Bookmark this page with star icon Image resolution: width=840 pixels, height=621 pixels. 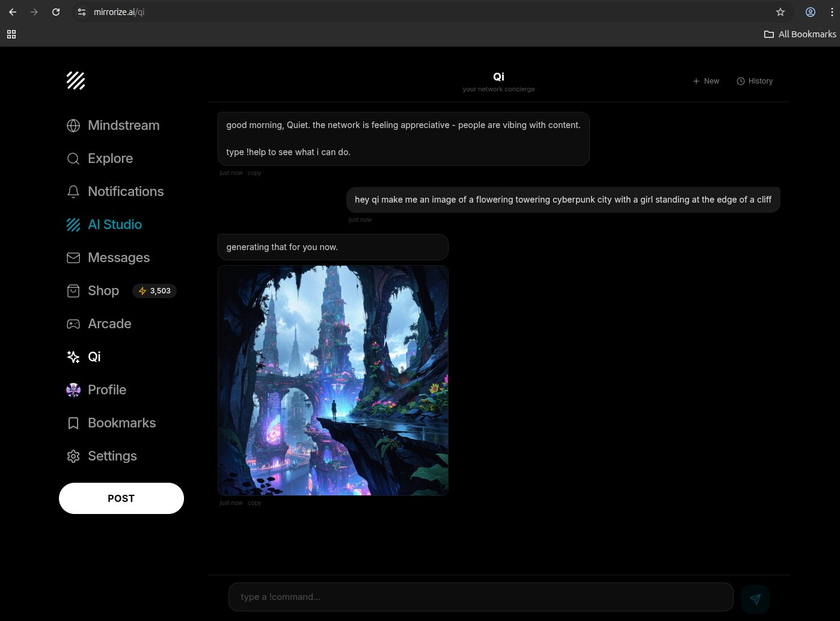[x=780, y=12]
